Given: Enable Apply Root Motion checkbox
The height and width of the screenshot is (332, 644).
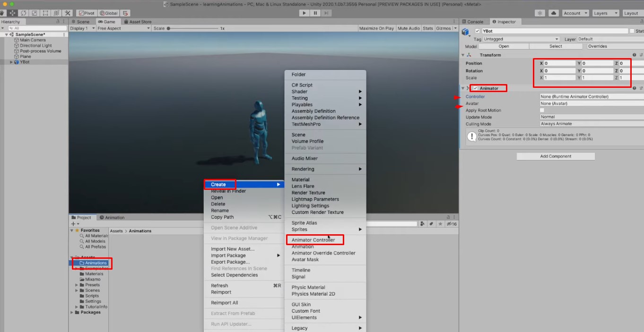Looking at the screenshot, I should point(542,110).
